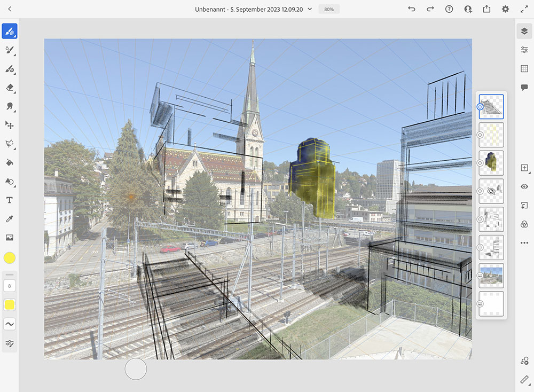This screenshot has width=534, height=392.
Task: Open the Place Image tool
Action: click(9, 238)
